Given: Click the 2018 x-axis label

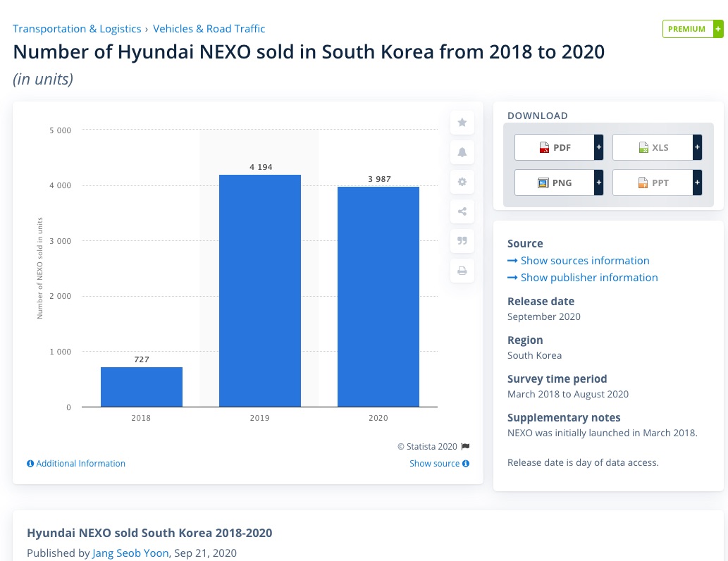Looking at the screenshot, I should pos(141,418).
